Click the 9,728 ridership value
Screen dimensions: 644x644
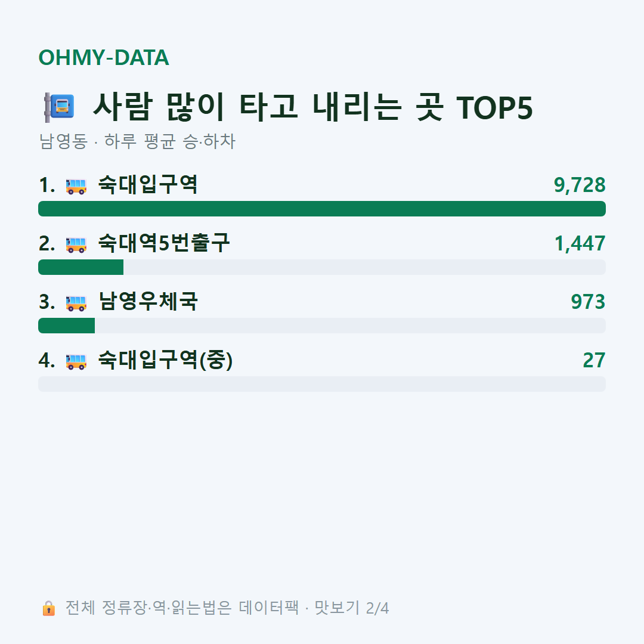click(x=580, y=185)
